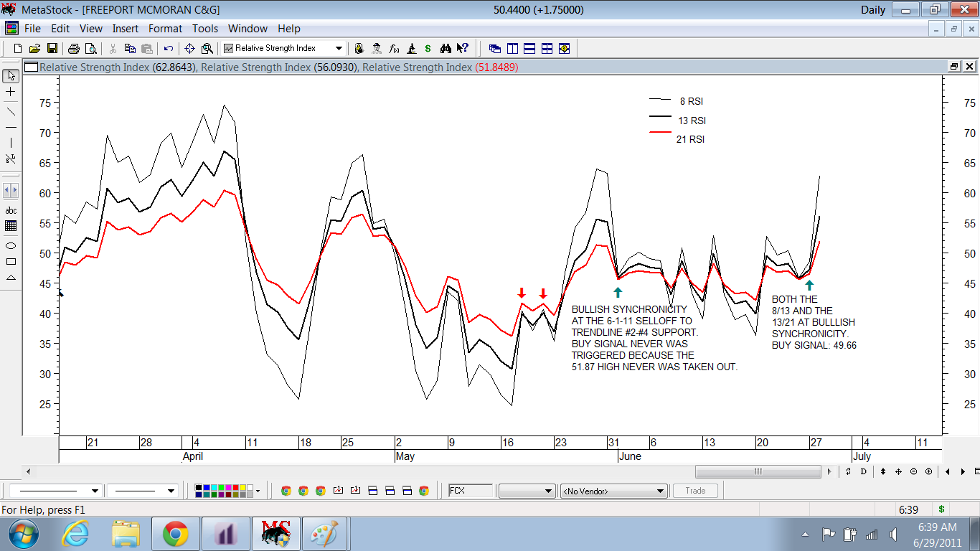
Task: Click the Trade button
Action: tap(695, 491)
